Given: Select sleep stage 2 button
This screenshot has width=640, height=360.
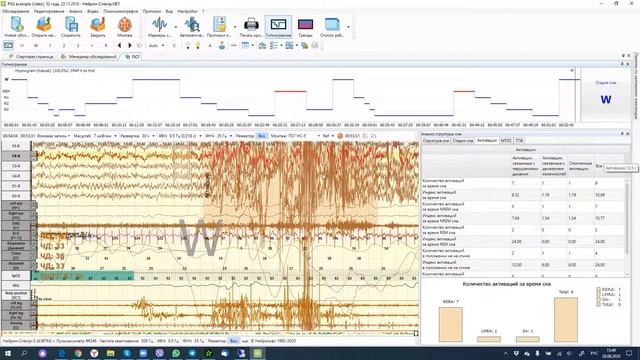Looking at the screenshot, I should coord(64,45).
